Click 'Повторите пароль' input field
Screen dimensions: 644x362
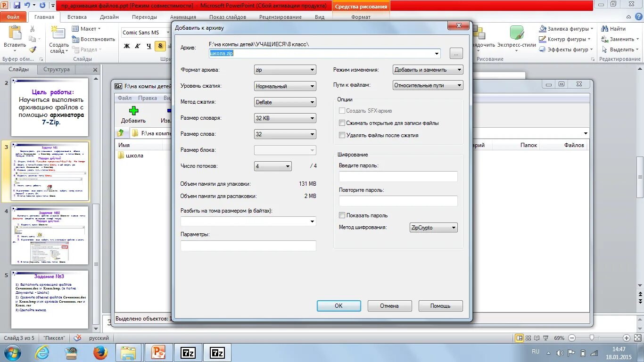click(x=398, y=201)
